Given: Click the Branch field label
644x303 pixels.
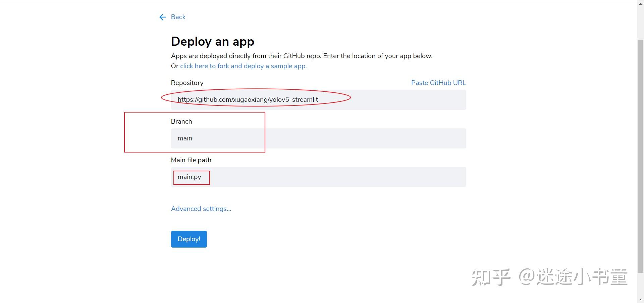Looking at the screenshot, I should click(x=181, y=122).
